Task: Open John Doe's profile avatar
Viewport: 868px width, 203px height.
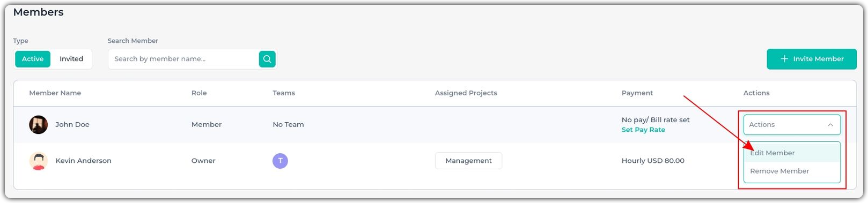Action: (38, 124)
